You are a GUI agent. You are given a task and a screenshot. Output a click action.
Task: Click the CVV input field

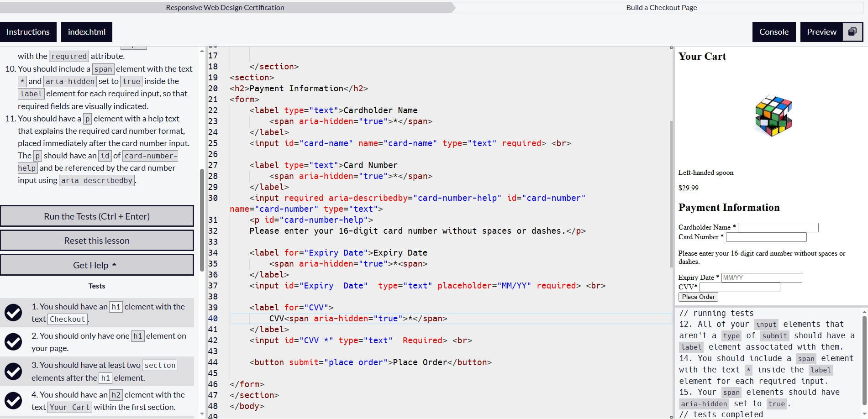740,287
